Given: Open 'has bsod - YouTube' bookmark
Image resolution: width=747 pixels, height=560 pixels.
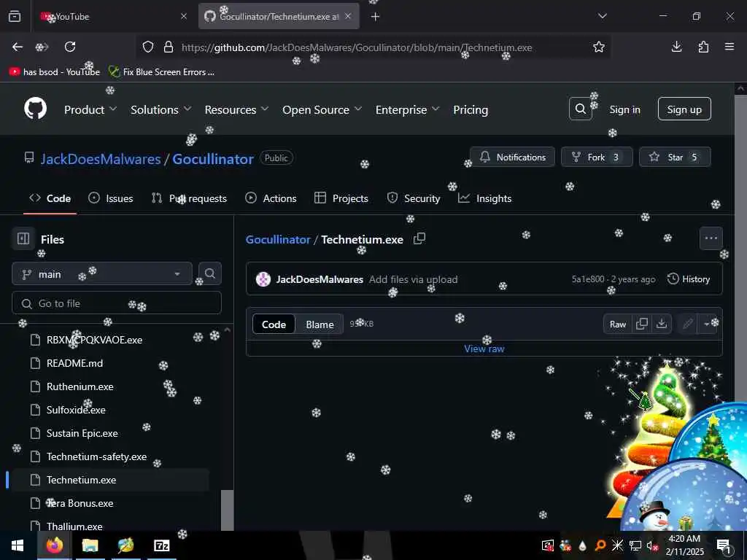Looking at the screenshot, I should [55, 72].
